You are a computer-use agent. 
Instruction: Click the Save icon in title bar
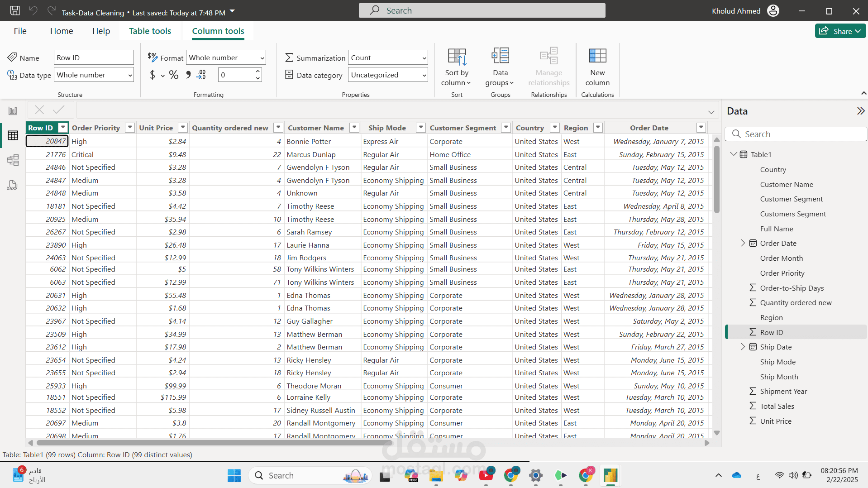click(x=15, y=10)
